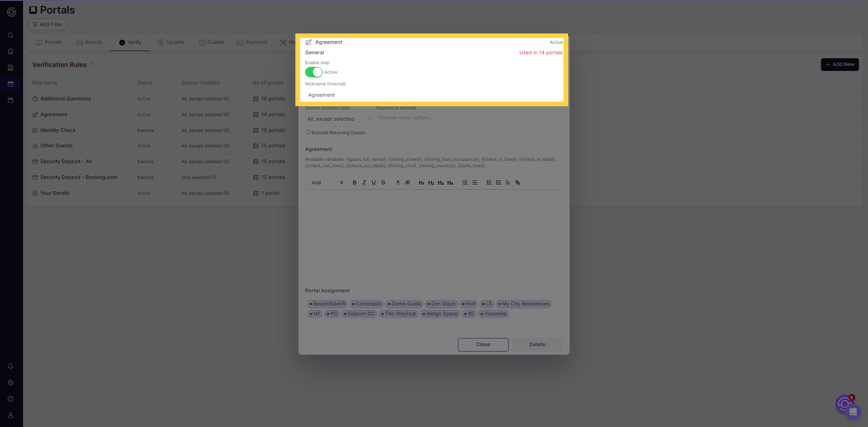Apply italic formatting in the editor

click(x=364, y=183)
